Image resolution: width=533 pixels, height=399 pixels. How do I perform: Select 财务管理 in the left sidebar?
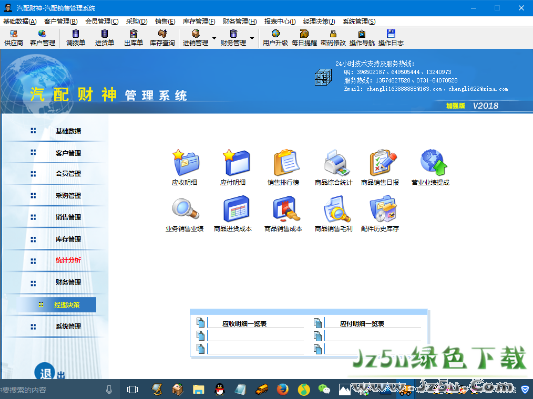click(68, 282)
